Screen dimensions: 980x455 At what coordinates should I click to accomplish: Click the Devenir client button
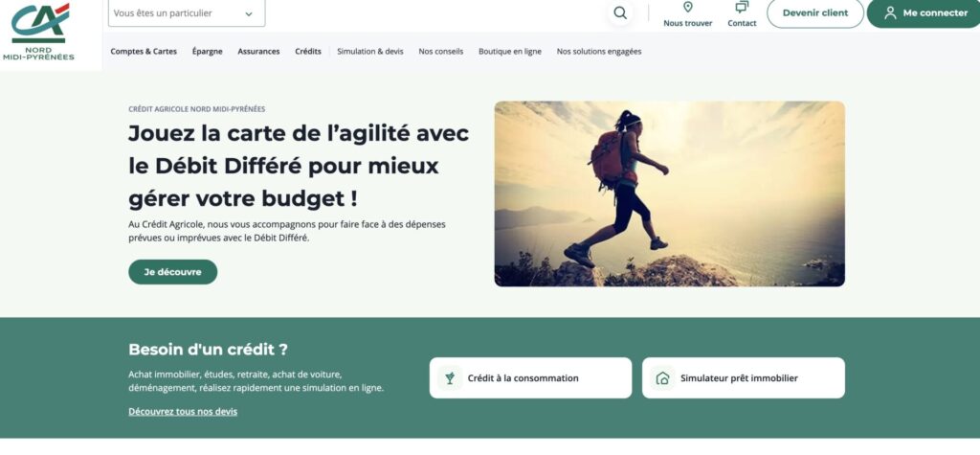click(815, 13)
